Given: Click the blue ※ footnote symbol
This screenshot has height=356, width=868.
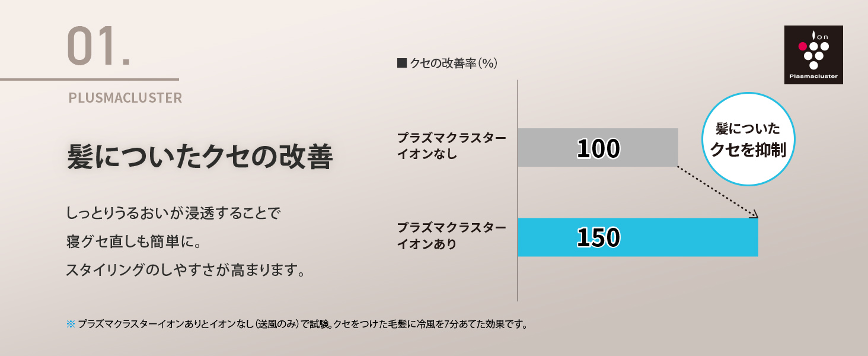Looking at the screenshot, I should [x=71, y=325].
